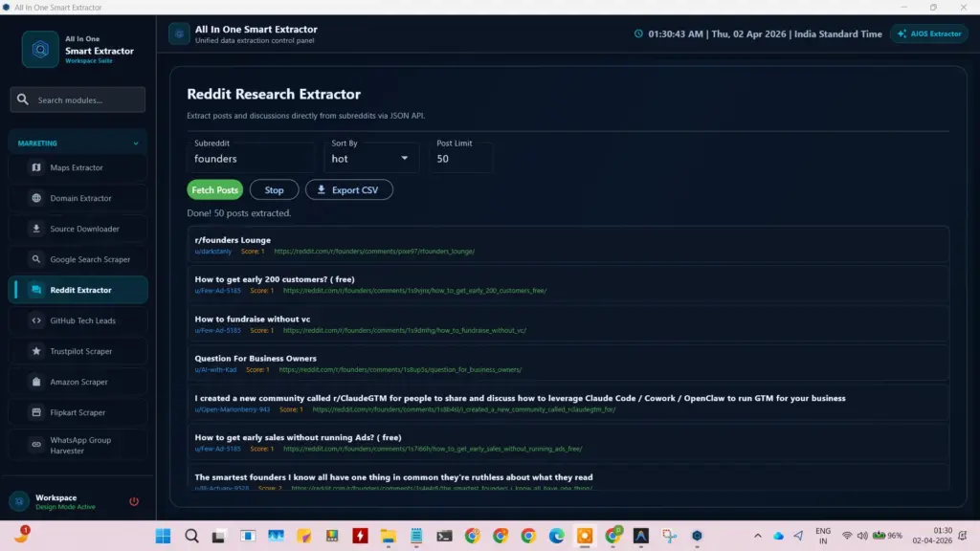Click 'Done! 50 posts extracted.' status
Image resolution: width=980 pixels, height=551 pixels.
pyautogui.click(x=238, y=213)
